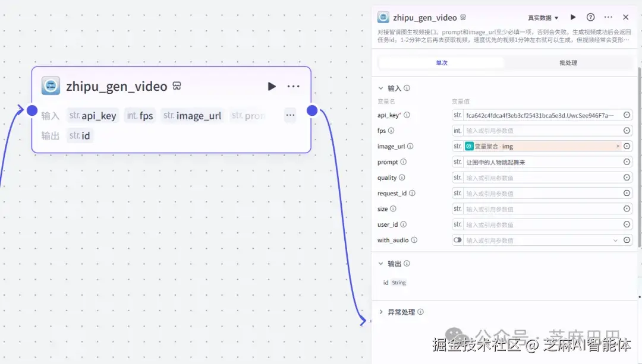Remove the 变量聚合 · img reference
This screenshot has height=364, width=642.
[x=618, y=146]
